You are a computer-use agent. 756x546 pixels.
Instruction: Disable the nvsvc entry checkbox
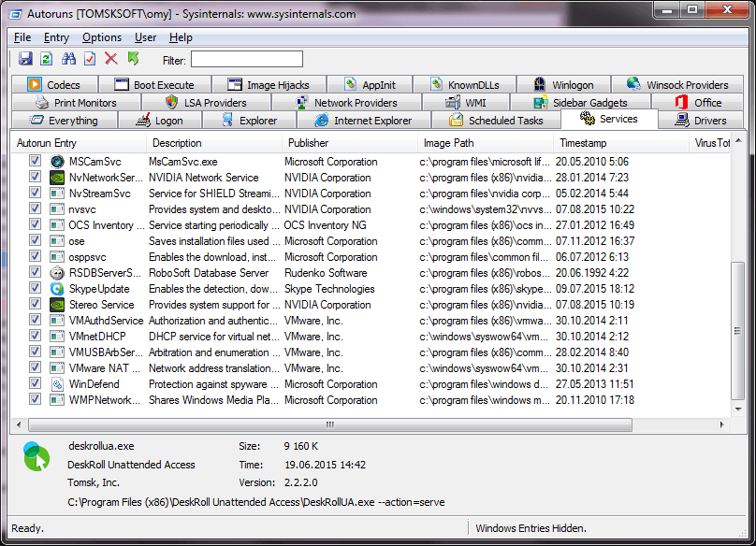[35, 208]
